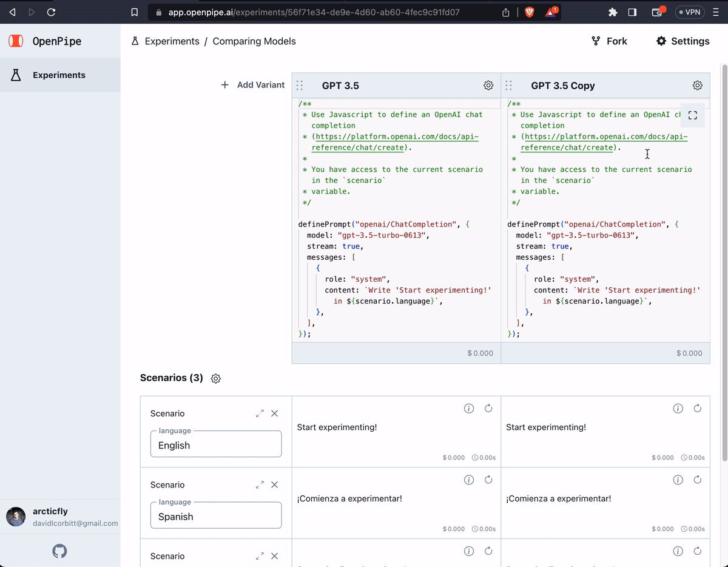Expand the Spanish scenario
The image size is (728, 567).
pos(260,485)
